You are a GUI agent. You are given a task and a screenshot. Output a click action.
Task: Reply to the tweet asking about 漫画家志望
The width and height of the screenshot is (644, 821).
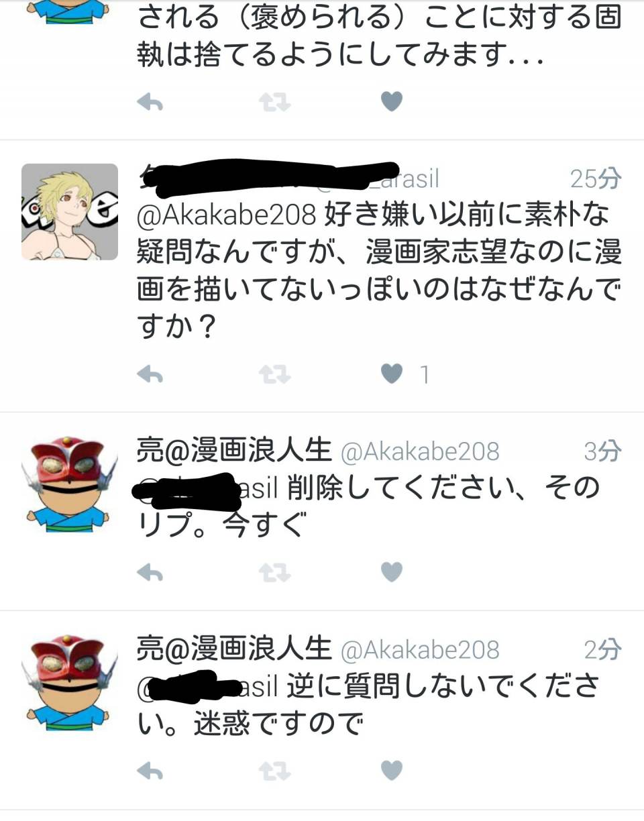150,374
